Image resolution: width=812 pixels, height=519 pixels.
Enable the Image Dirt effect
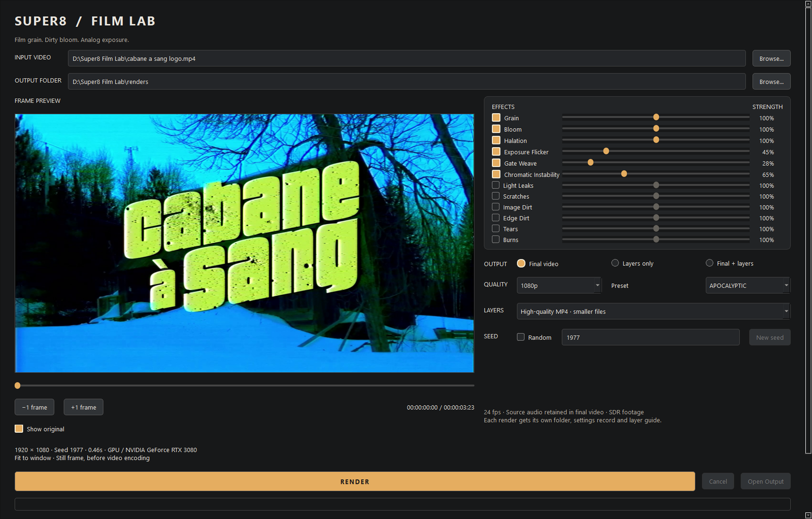click(496, 207)
